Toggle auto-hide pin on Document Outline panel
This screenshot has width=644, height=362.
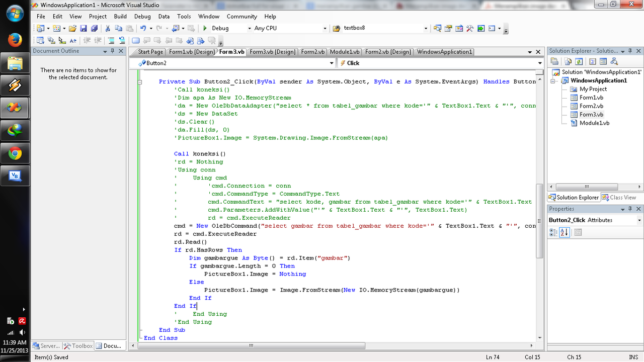tap(113, 51)
